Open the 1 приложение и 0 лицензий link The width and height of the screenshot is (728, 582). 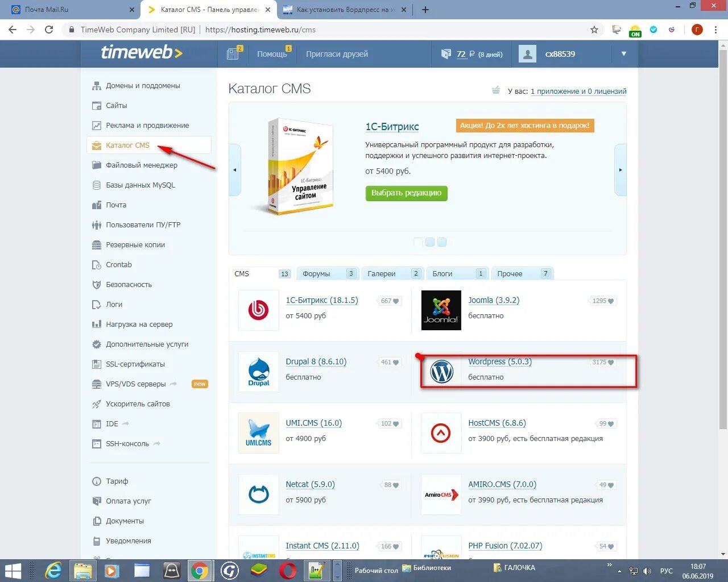pos(578,91)
